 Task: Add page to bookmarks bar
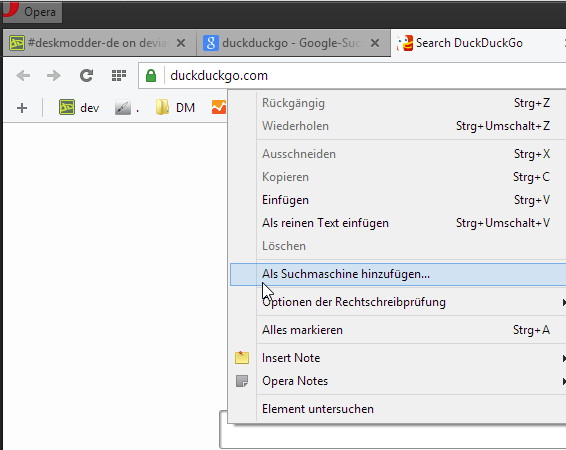click(22, 108)
